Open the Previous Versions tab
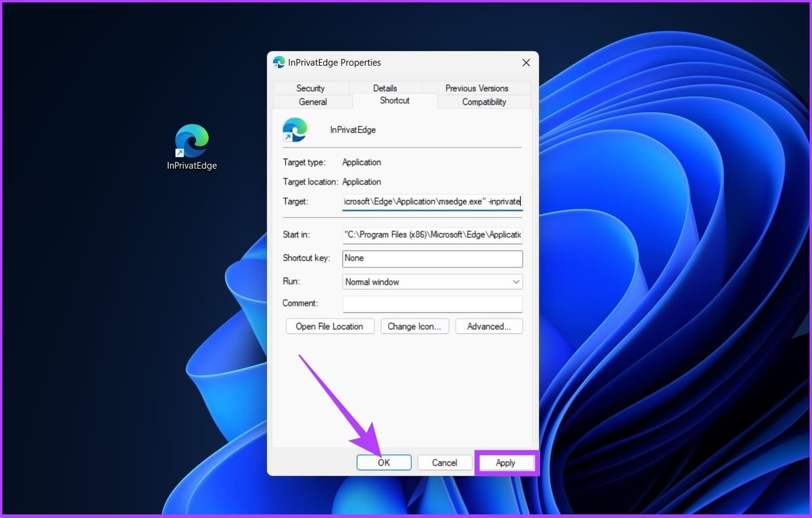The image size is (812, 518). (476, 88)
